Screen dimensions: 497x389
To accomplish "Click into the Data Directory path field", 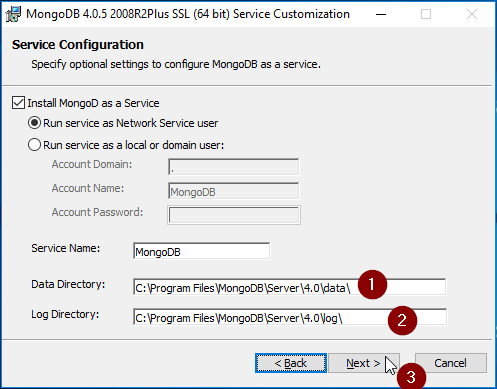I will coord(289,287).
